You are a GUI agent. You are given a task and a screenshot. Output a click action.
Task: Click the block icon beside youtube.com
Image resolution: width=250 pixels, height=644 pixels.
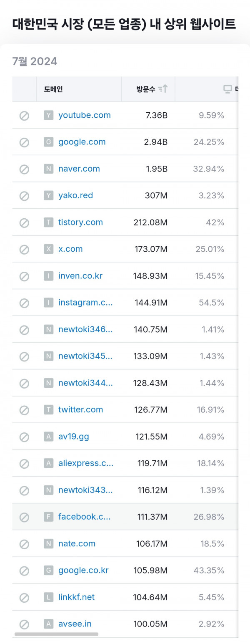(24, 116)
